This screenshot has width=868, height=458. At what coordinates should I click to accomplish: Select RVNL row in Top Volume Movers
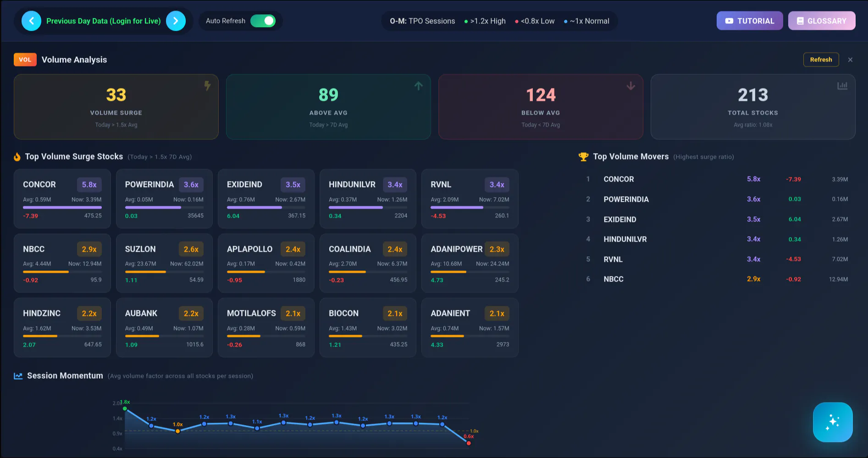coord(717,259)
